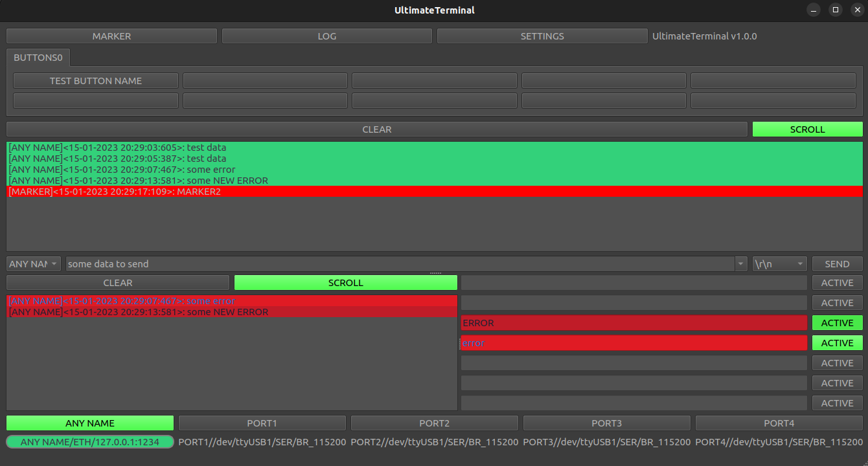Click the ANY NAME/ETH/127.0.0.1:1234 status indicator
The image size is (868, 466).
click(x=90, y=442)
